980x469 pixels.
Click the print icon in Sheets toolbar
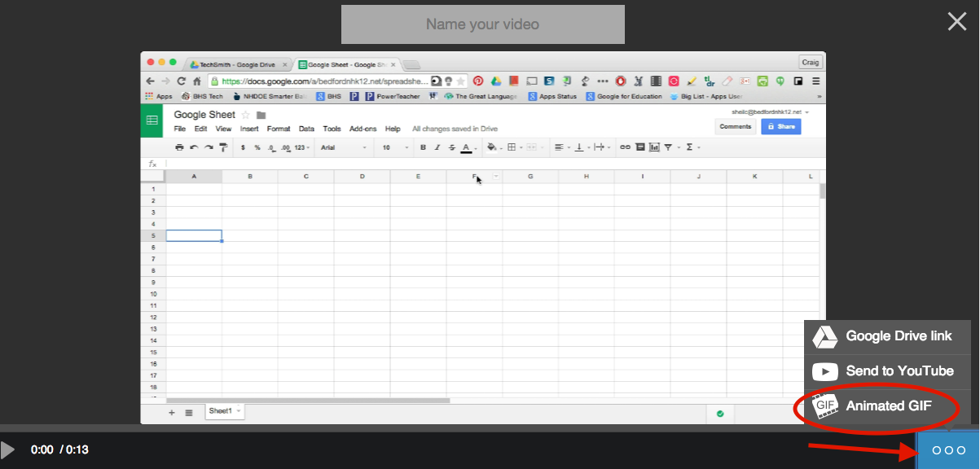(x=180, y=147)
